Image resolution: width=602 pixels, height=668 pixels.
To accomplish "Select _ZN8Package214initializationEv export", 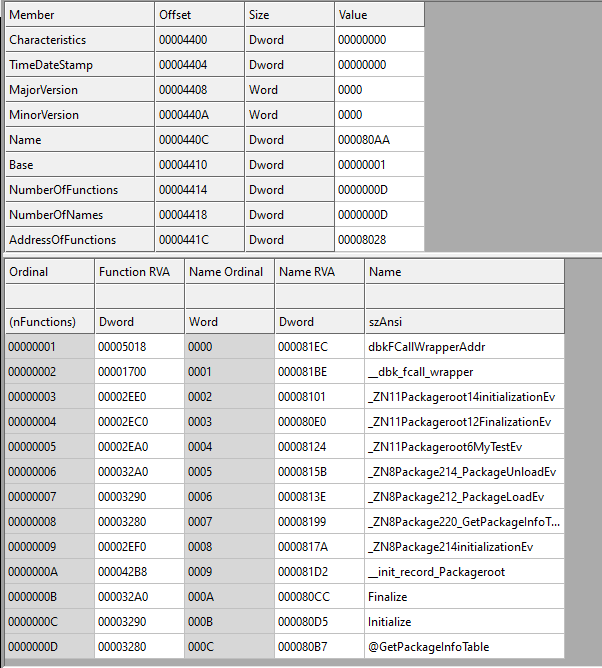I will (x=465, y=547).
